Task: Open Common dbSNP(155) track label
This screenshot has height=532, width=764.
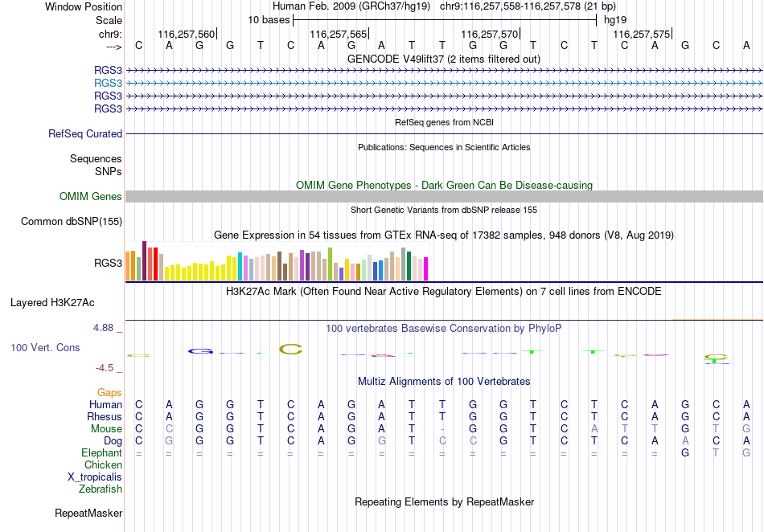Action: point(72,222)
